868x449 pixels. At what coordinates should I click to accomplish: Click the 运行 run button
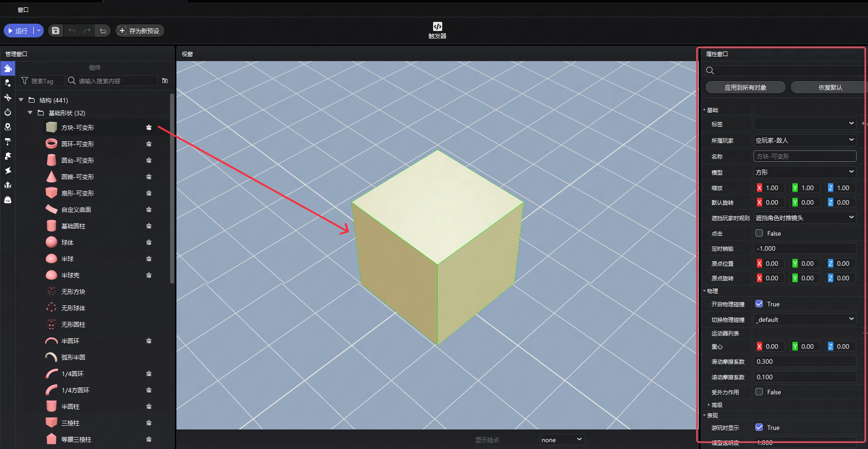(x=18, y=31)
